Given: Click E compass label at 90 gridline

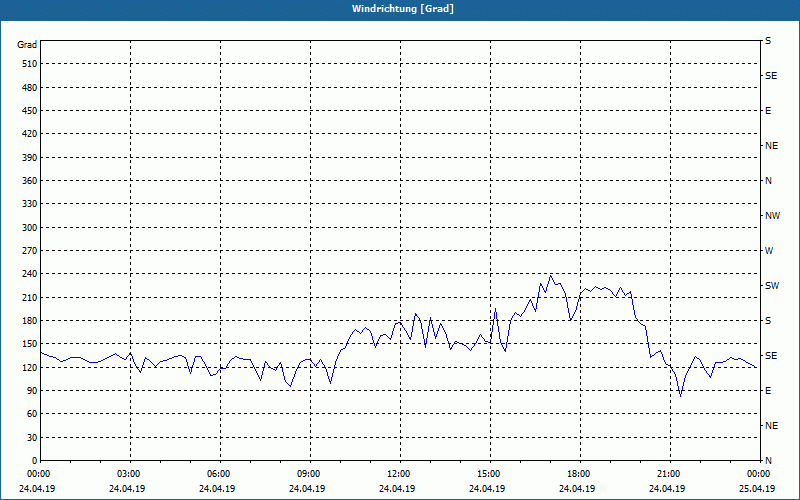Looking at the screenshot, I should click(768, 391).
